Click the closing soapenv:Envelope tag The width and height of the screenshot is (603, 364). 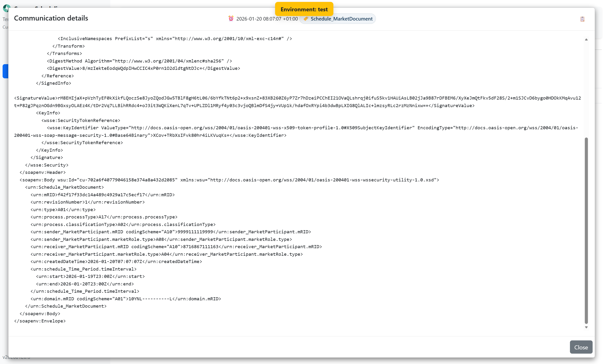tap(40, 321)
